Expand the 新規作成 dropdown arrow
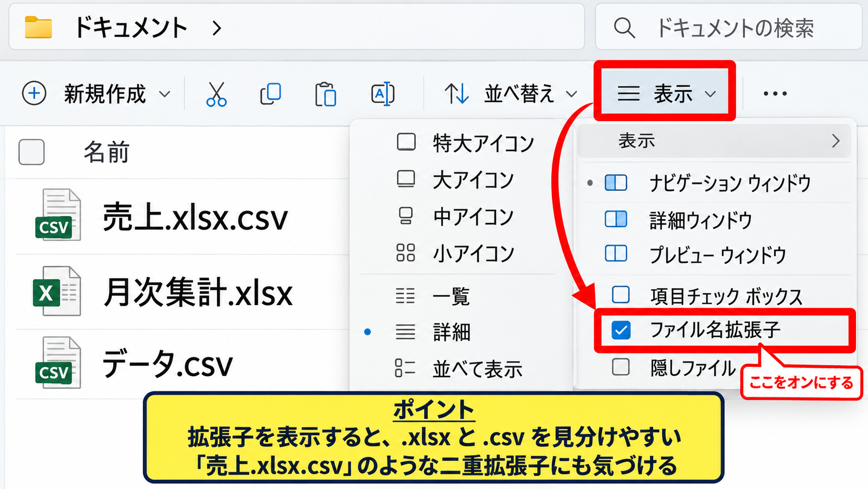 click(165, 94)
